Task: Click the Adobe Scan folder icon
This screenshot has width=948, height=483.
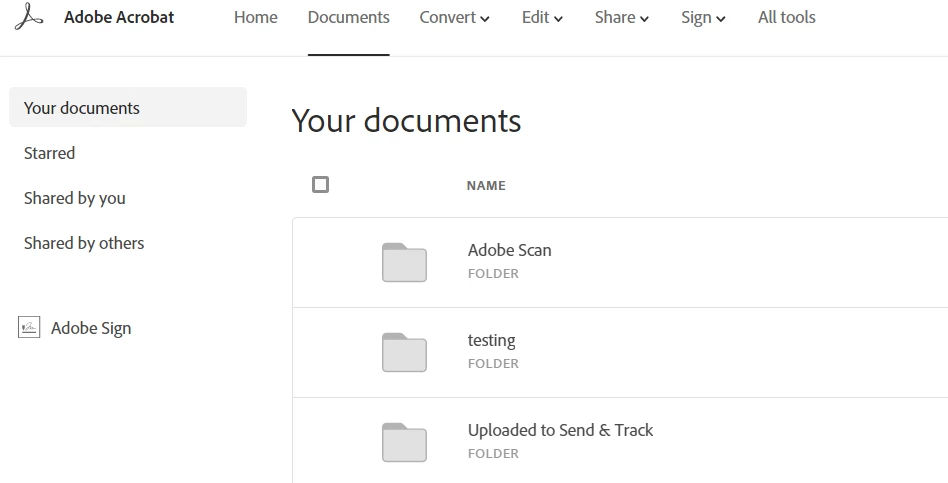Action: pos(404,262)
